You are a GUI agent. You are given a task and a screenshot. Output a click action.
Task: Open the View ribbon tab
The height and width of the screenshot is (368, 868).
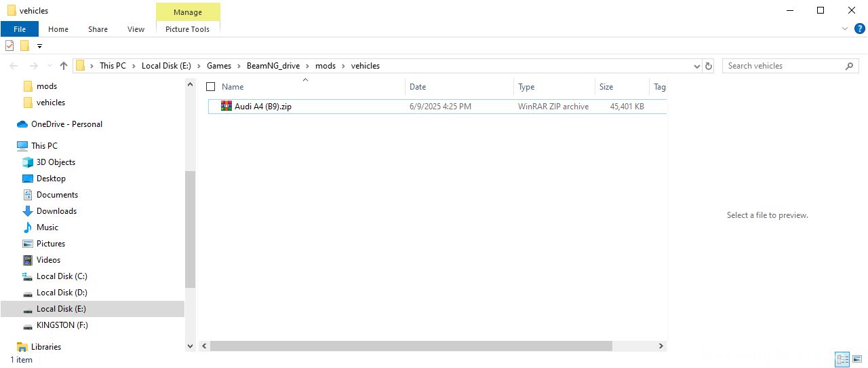136,29
